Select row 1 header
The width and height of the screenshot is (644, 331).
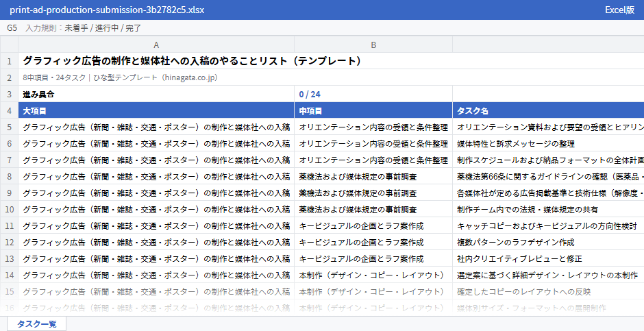pos(9,61)
